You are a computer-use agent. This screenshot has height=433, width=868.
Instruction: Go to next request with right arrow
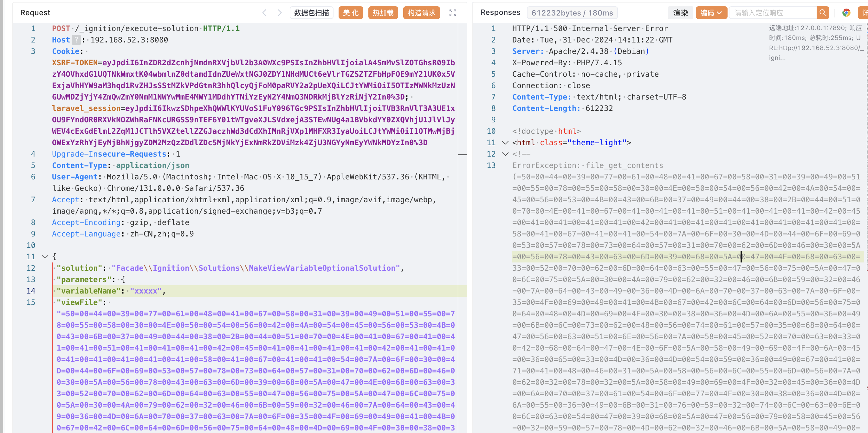click(x=279, y=13)
